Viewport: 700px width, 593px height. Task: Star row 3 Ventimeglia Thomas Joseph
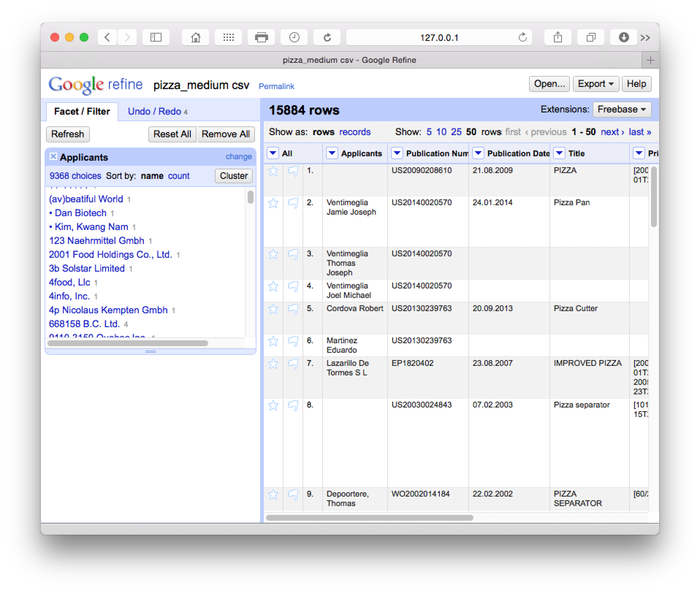[x=273, y=254]
